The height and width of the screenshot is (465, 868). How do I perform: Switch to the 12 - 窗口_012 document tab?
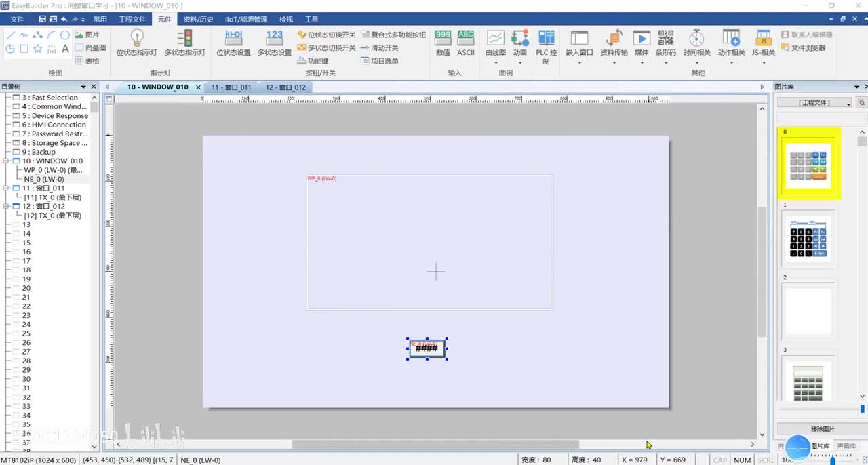(285, 87)
